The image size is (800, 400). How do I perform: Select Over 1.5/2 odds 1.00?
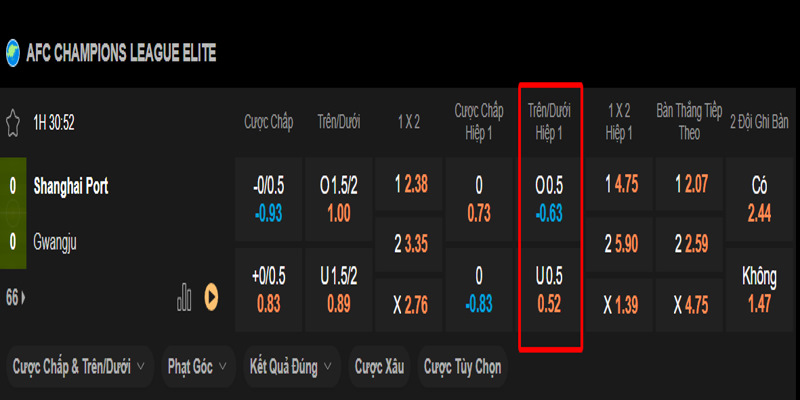click(x=339, y=199)
